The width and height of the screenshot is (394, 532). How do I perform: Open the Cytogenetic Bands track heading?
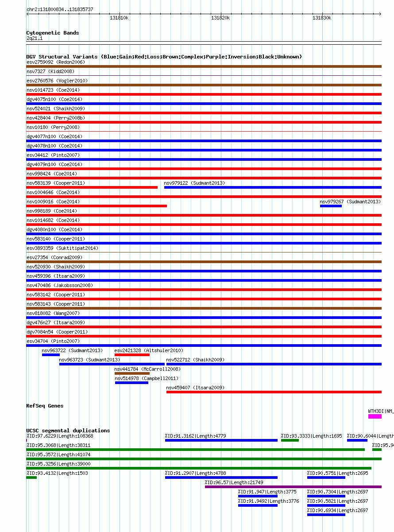click(x=53, y=33)
